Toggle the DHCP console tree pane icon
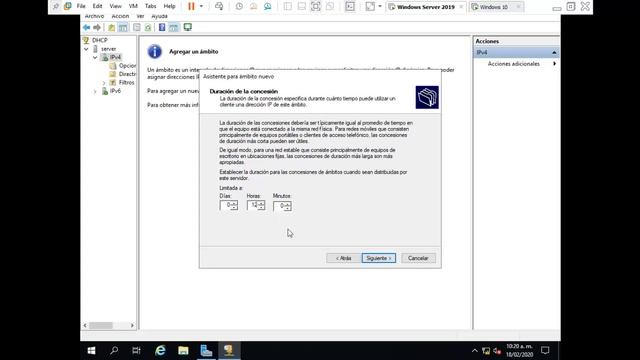640x360 pixels. point(123,27)
